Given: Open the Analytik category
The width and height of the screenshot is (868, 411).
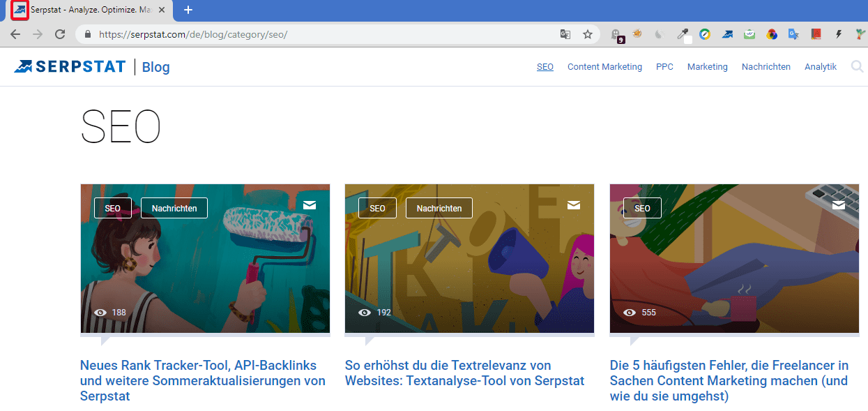Looking at the screenshot, I should (821, 67).
